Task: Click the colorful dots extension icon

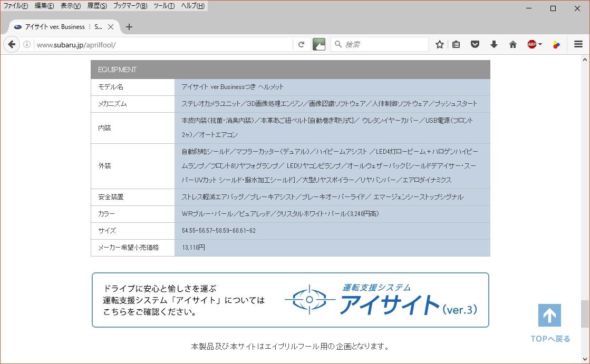Action: pyautogui.click(x=556, y=44)
